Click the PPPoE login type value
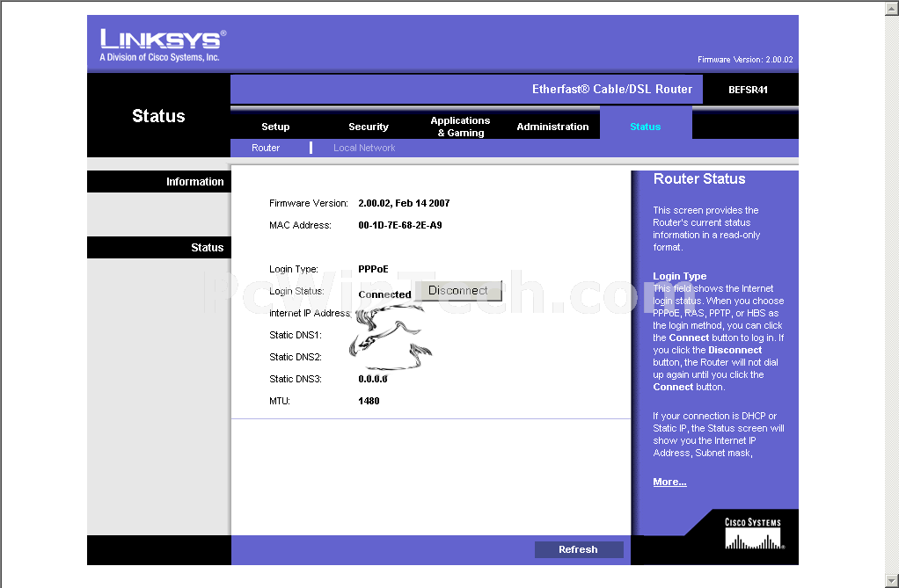 coord(373,269)
